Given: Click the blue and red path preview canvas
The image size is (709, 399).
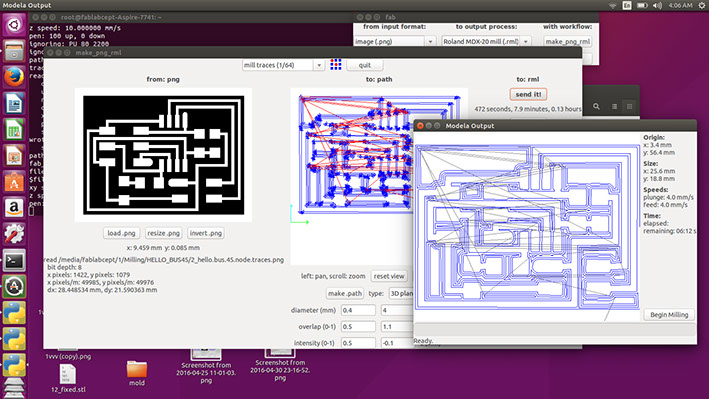Looking at the screenshot, I should [352, 176].
